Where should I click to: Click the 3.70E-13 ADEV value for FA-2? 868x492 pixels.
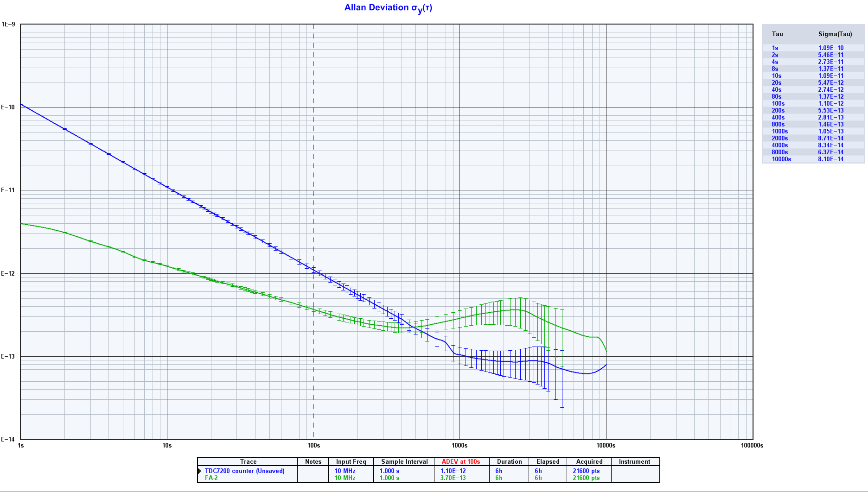[453, 478]
